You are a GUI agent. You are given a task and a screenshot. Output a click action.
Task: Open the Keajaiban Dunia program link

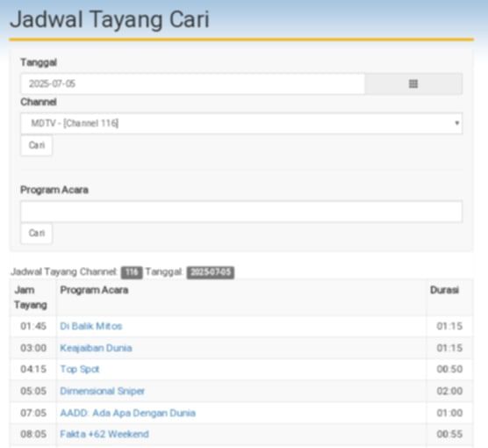pyautogui.click(x=96, y=348)
